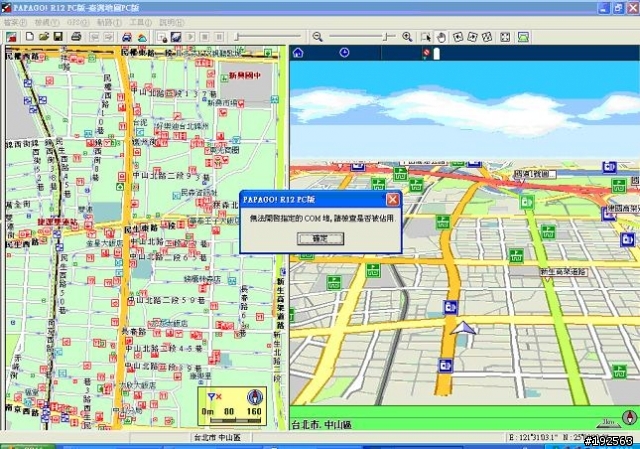The height and width of the screenshot is (449, 640).
Task: Click the greyed-out right arrow (next view) toolbar icon
Action: tap(109, 37)
